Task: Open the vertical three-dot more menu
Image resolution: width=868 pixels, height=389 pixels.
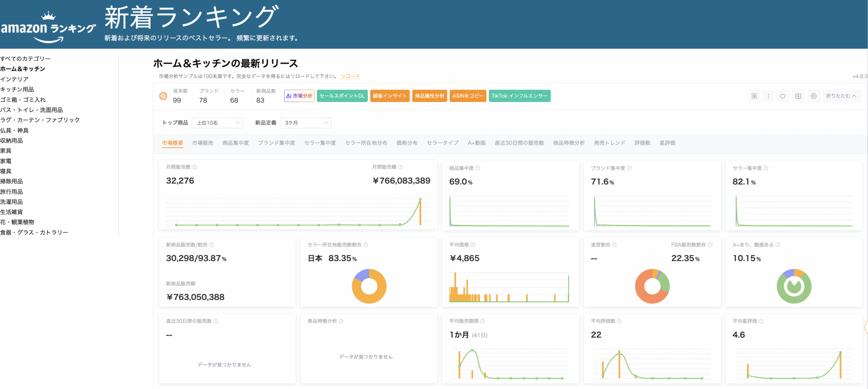Action: (768, 96)
